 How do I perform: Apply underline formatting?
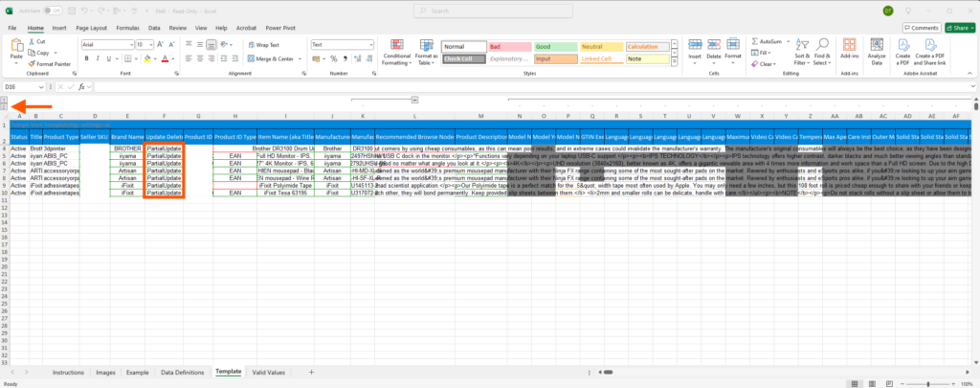(109, 58)
